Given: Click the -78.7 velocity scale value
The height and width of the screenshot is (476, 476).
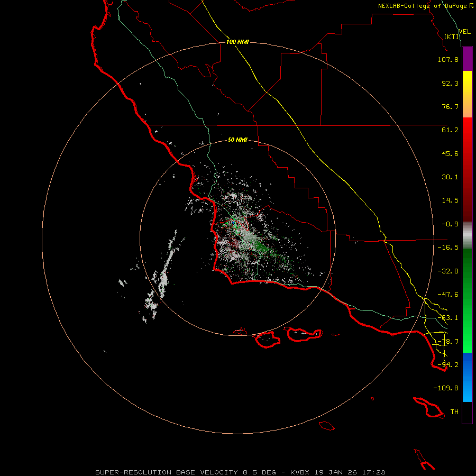Looking at the screenshot, I should click(x=448, y=342).
